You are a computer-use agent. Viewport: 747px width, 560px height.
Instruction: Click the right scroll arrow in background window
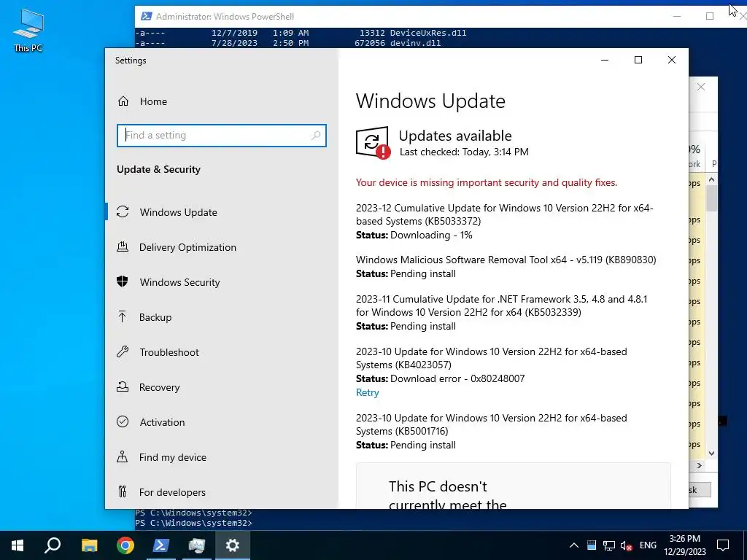(x=700, y=466)
